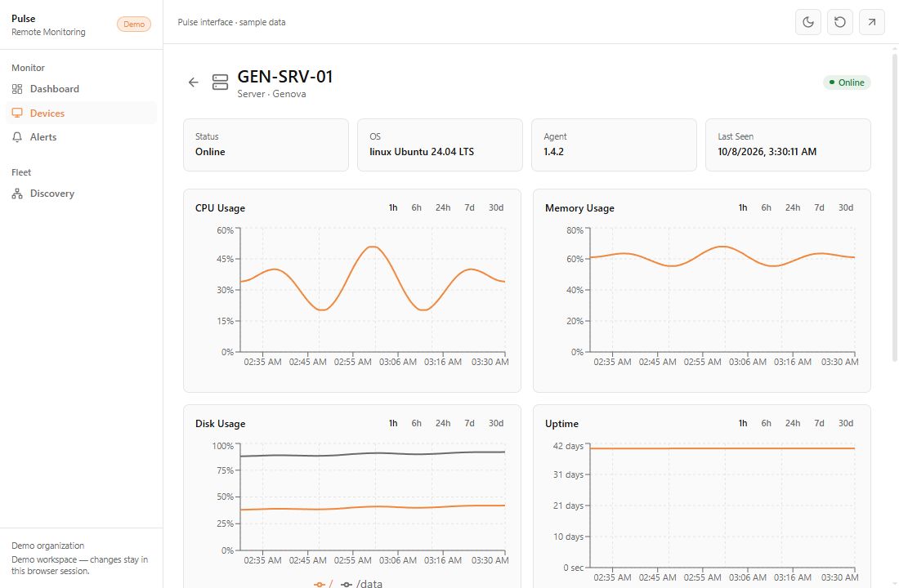The width and height of the screenshot is (899, 588).
Task: Open the Alerts page
Action: click(82, 137)
